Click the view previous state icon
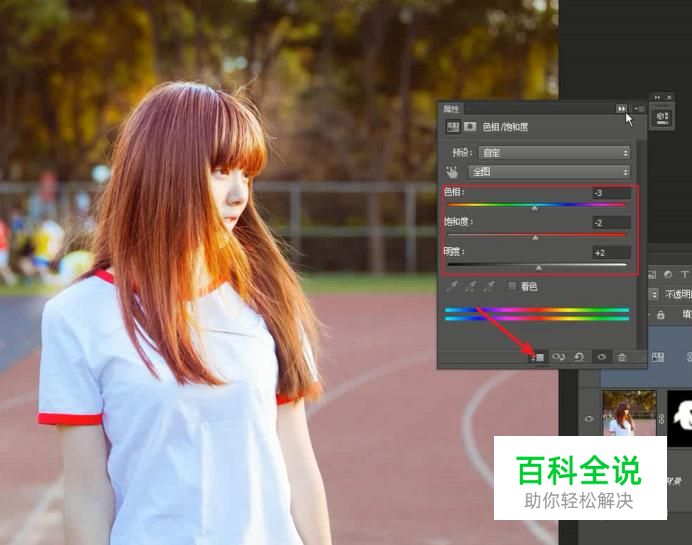692x545 pixels. 559,357
